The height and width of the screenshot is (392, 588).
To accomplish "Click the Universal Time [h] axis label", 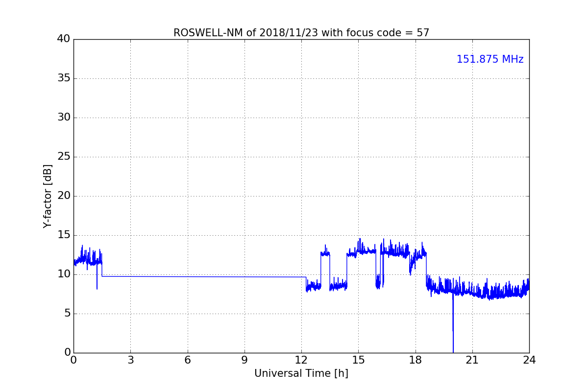I will pos(301,373).
